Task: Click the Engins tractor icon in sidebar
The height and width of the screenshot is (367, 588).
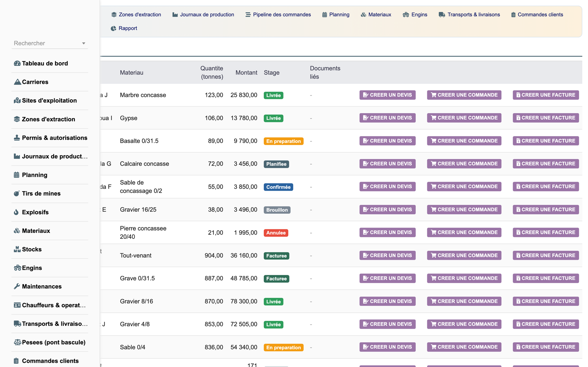Action: coord(18,268)
